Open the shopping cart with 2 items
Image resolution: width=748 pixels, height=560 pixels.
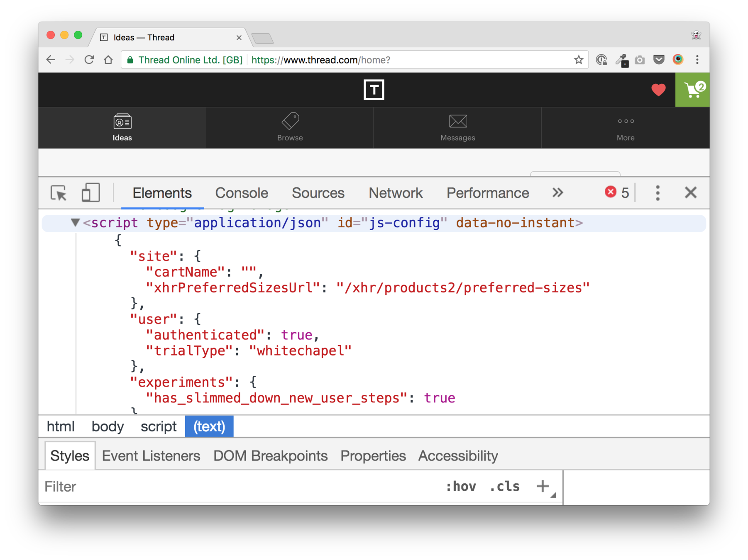pos(692,90)
